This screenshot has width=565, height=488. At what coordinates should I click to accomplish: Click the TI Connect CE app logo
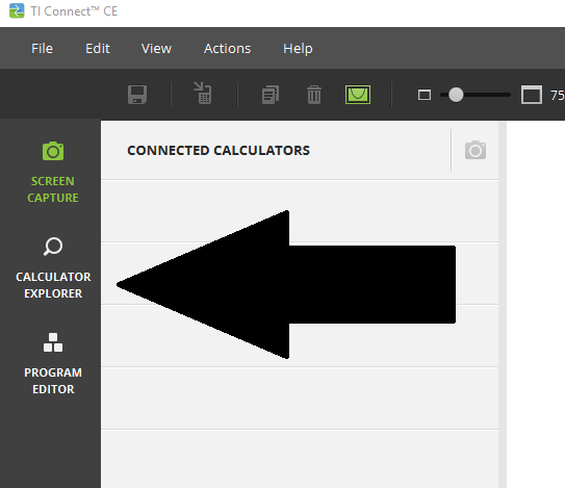[x=17, y=11]
